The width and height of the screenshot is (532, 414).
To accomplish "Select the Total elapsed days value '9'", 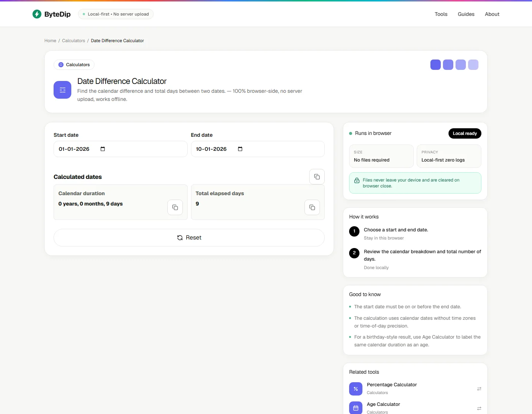I will (x=197, y=204).
